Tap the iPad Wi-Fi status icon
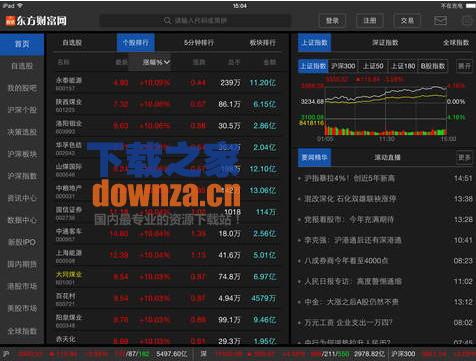476x361 pixels. click(x=20, y=6)
